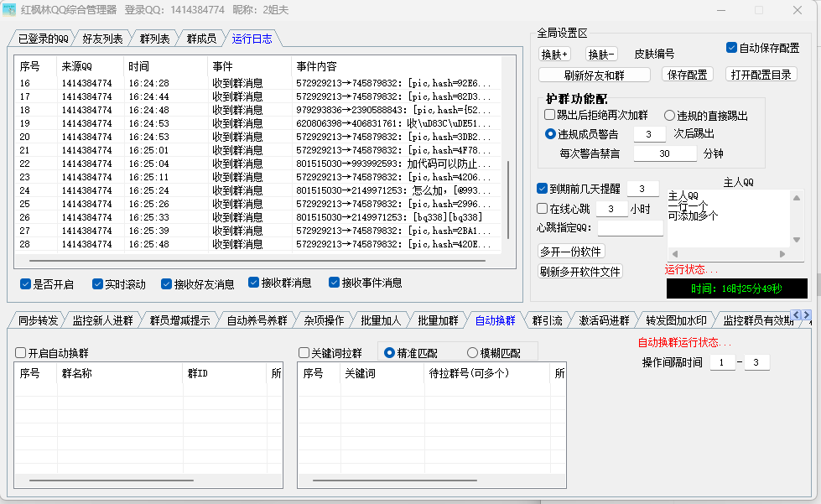The image size is (821, 504).
Task: Click the maple leaf app icon in title bar
Action: pos(12,10)
